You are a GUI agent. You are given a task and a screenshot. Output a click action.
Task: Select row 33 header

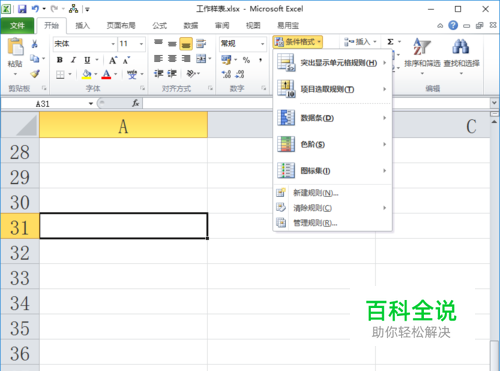pyautogui.click(x=20, y=278)
